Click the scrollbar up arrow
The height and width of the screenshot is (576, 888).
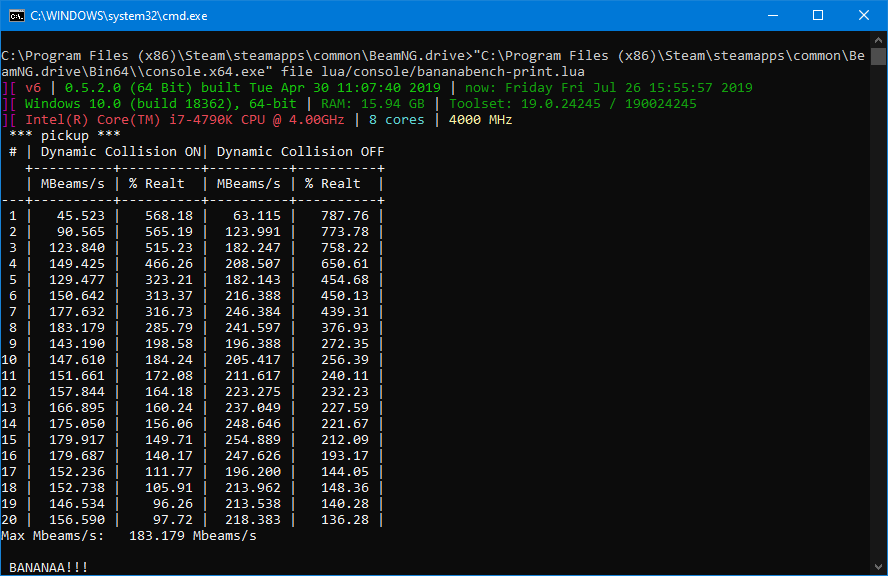coord(878,40)
